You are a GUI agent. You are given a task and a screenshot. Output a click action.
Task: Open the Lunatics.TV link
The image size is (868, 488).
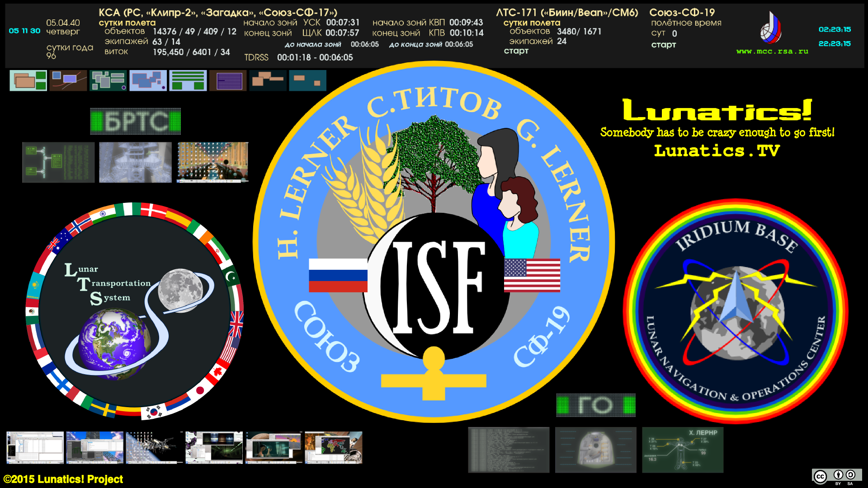(x=717, y=150)
